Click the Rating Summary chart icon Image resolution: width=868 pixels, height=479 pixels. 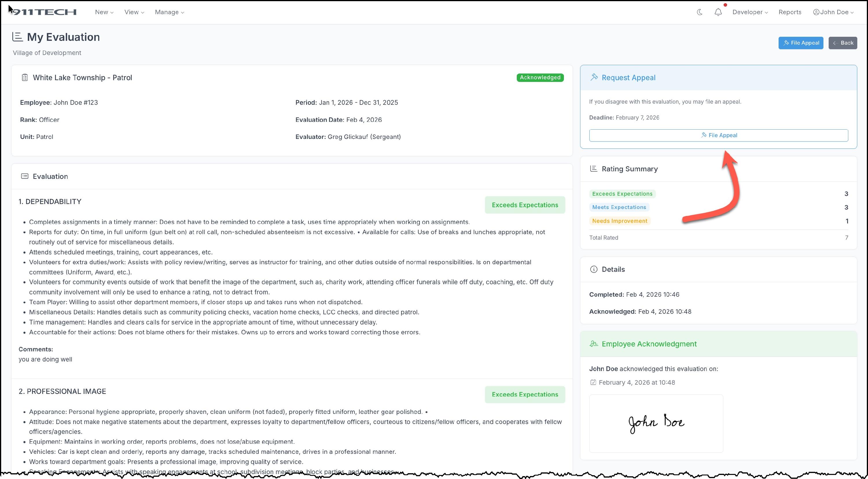tap(594, 168)
